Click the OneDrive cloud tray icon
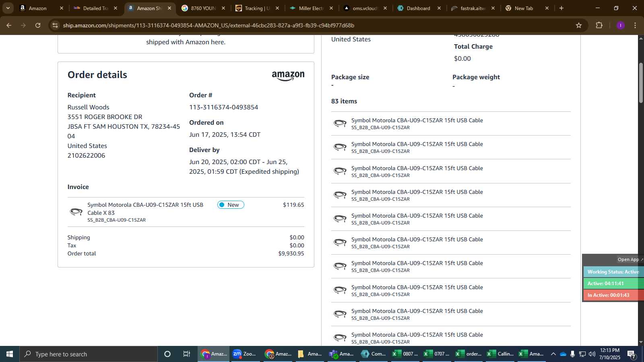 [x=563, y=354]
